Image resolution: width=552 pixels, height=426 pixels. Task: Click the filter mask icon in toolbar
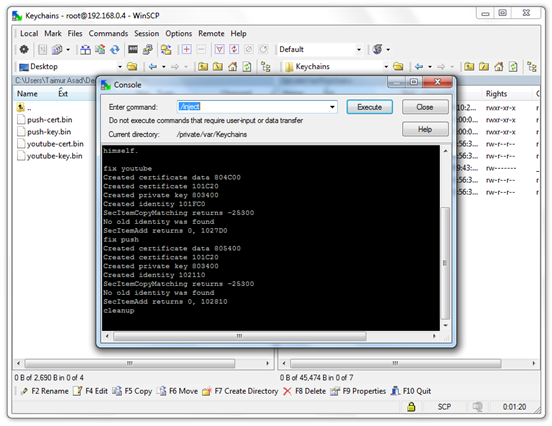click(x=220, y=49)
